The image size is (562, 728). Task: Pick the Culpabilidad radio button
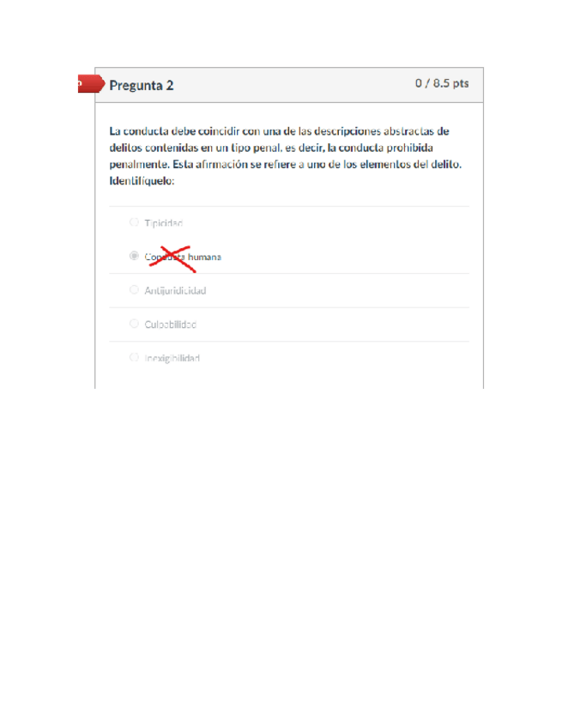(134, 324)
